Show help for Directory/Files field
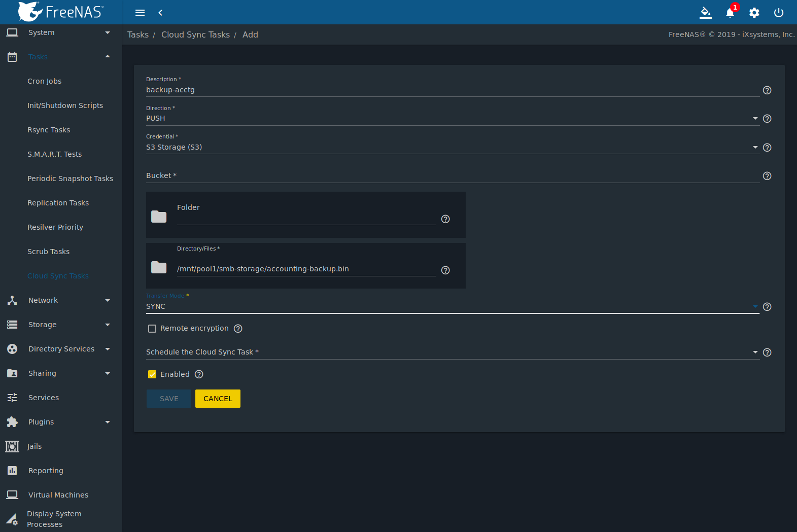 (x=445, y=270)
